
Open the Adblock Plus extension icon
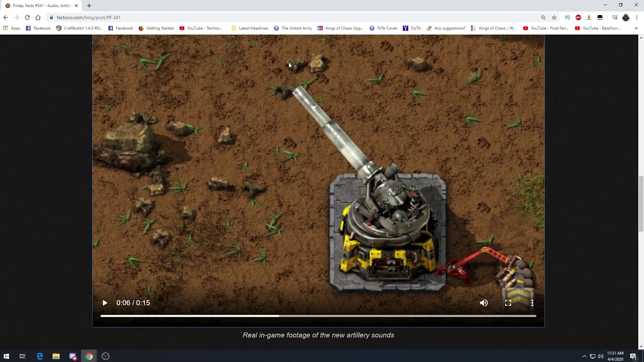click(578, 17)
